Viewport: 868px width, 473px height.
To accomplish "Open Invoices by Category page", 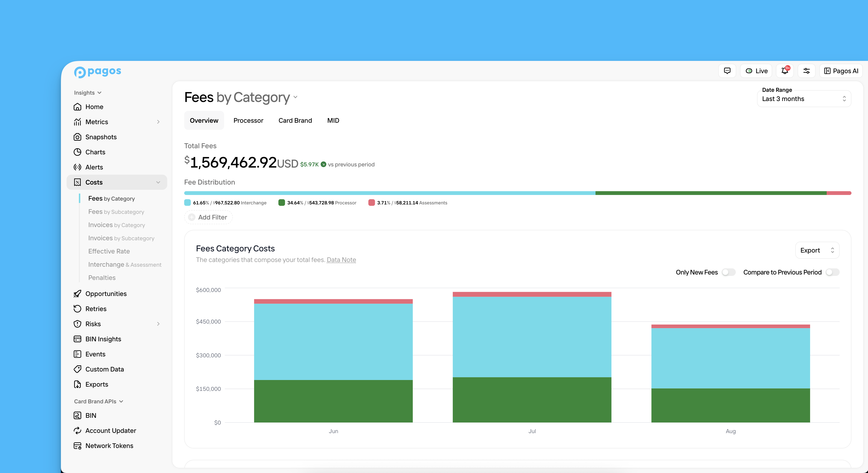I will pyautogui.click(x=117, y=225).
